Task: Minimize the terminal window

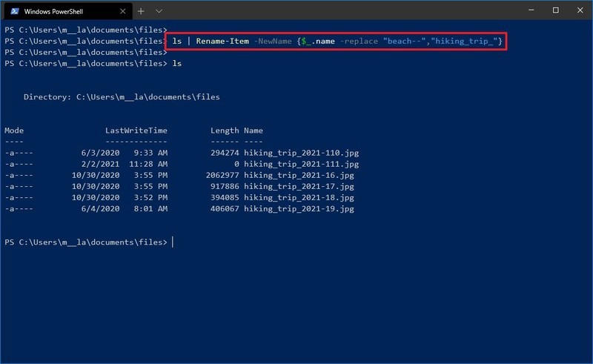Action: tap(531, 10)
